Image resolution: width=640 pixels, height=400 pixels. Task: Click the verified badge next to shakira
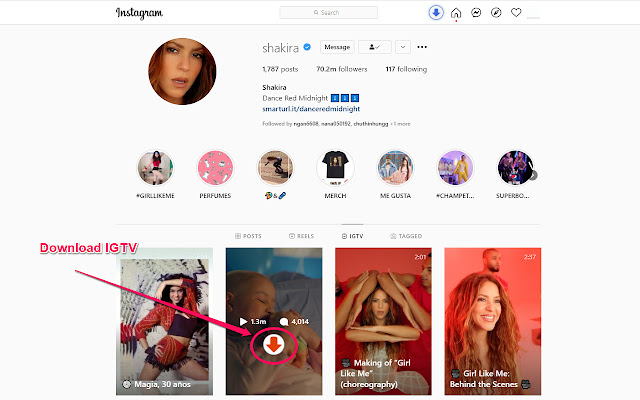pyautogui.click(x=307, y=47)
